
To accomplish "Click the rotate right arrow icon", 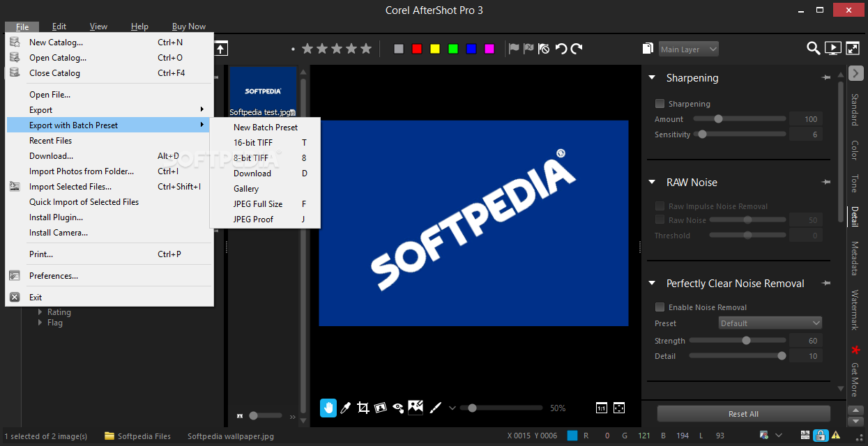I will pyautogui.click(x=577, y=49).
